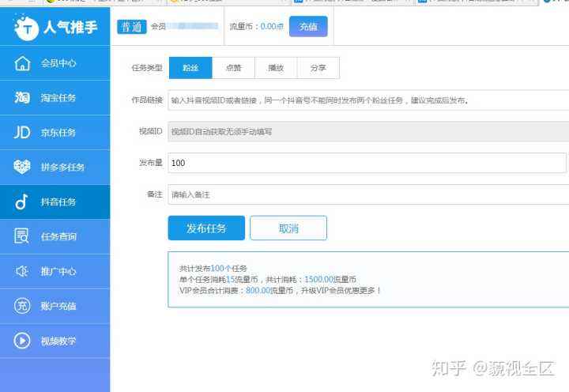The width and height of the screenshot is (569, 392).
Task: Click the 账户充值 recharge icon
Action: tap(22, 306)
